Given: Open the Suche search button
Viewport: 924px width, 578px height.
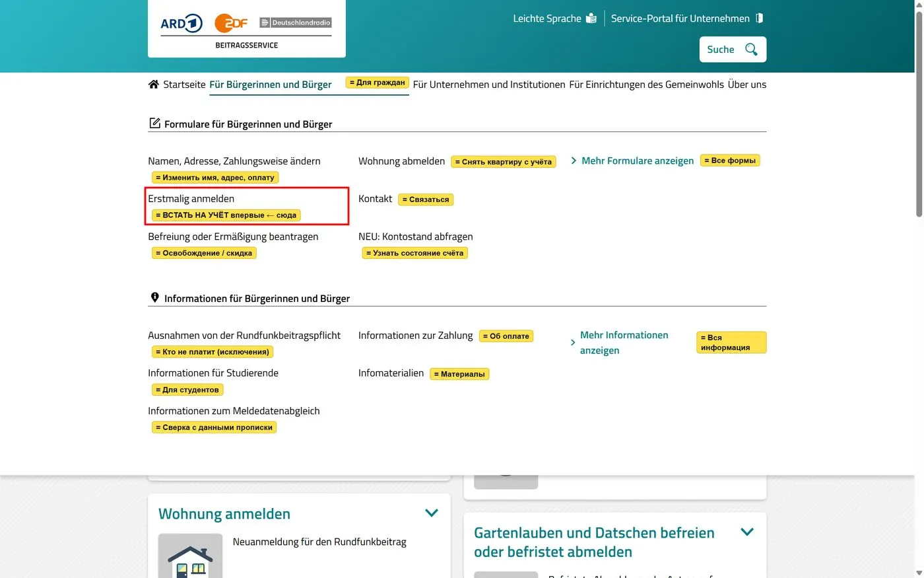Looking at the screenshot, I should [733, 50].
